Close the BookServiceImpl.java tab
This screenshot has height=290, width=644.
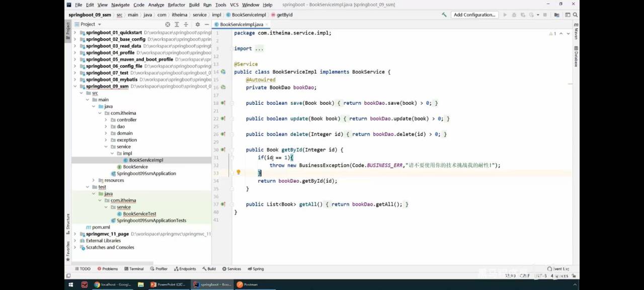coord(267,24)
